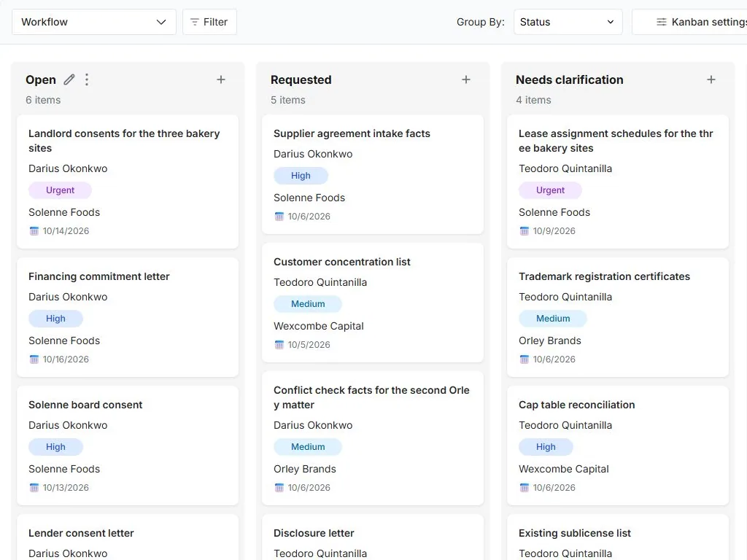This screenshot has height=560, width=747.
Task: Open Conflict check facts for second Orley matter
Action: [373, 438]
